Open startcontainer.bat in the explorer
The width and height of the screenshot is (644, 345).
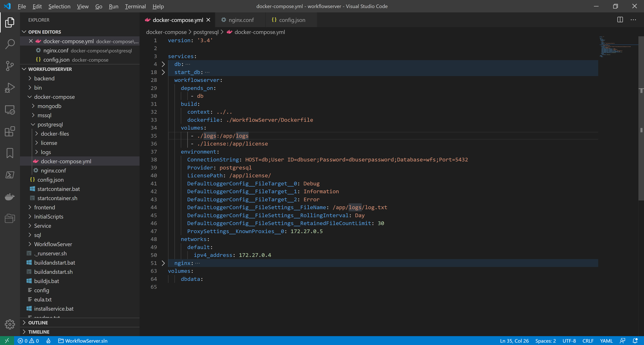point(59,189)
